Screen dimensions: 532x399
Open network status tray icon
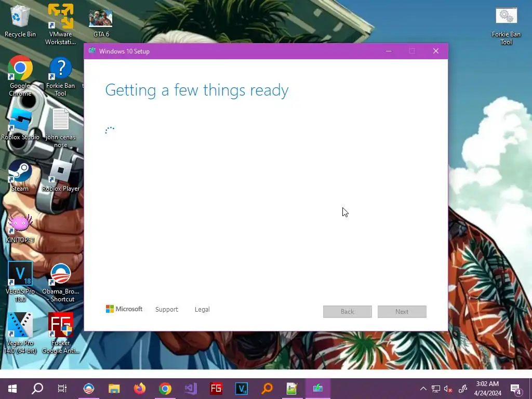(x=436, y=389)
